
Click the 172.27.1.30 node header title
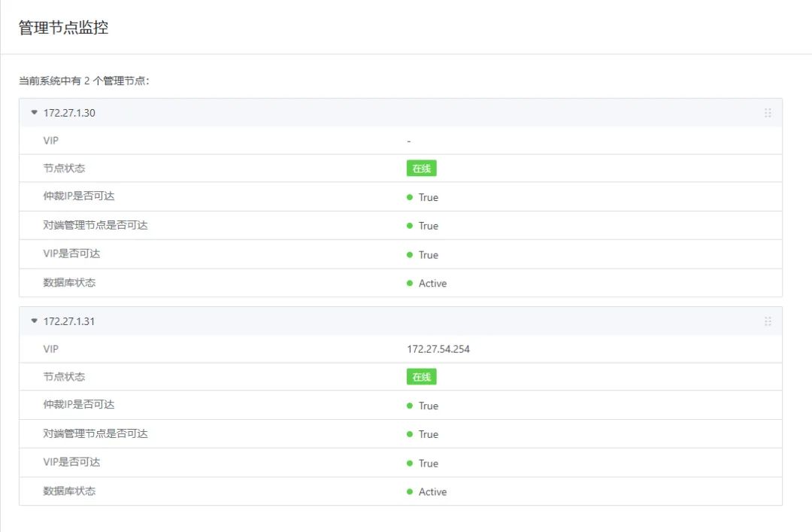pyautogui.click(x=69, y=113)
